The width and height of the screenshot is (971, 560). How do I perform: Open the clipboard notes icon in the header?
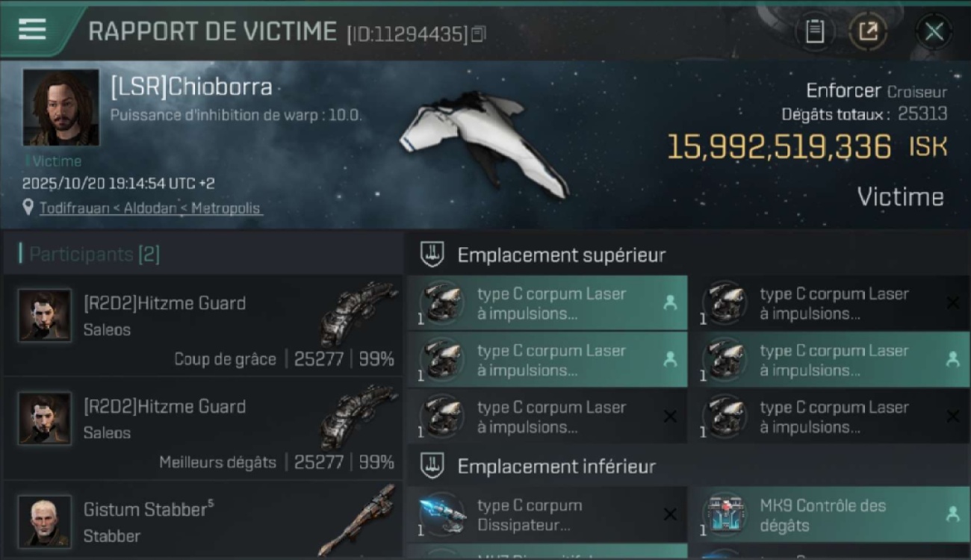[x=815, y=31]
